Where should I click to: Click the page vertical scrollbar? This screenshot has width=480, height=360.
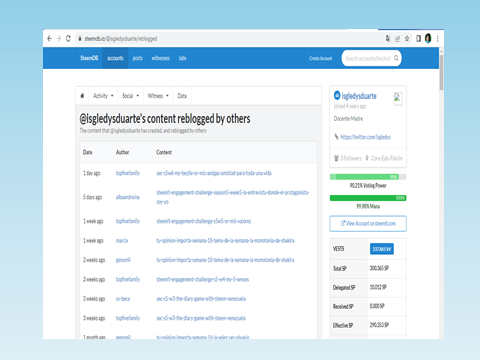(441, 73)
